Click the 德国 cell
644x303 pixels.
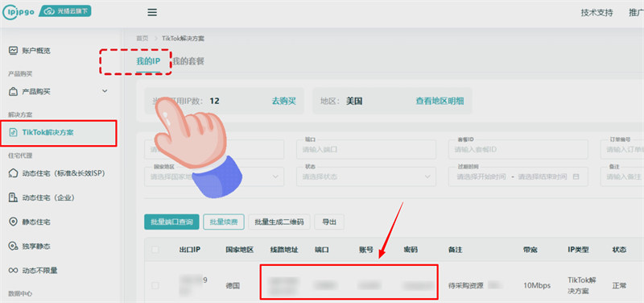click(x=232, y=285)
